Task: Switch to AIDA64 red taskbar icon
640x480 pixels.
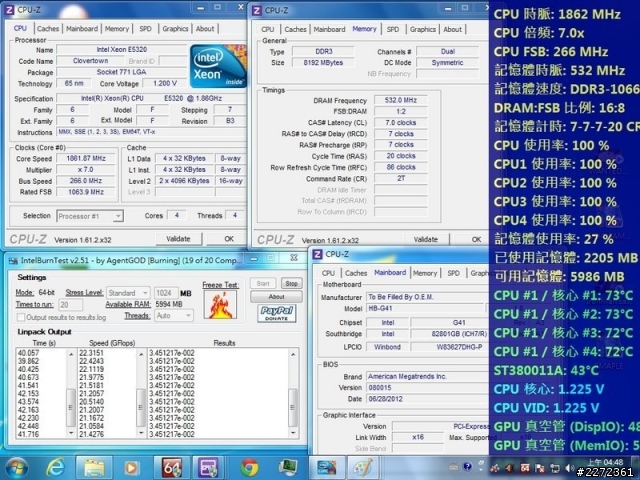Action: (171, 468)
